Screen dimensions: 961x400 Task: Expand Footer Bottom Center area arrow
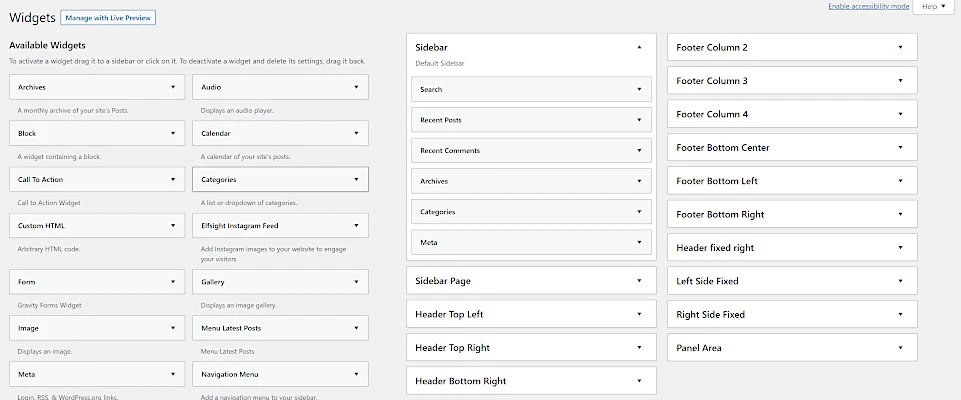point(900,148)
